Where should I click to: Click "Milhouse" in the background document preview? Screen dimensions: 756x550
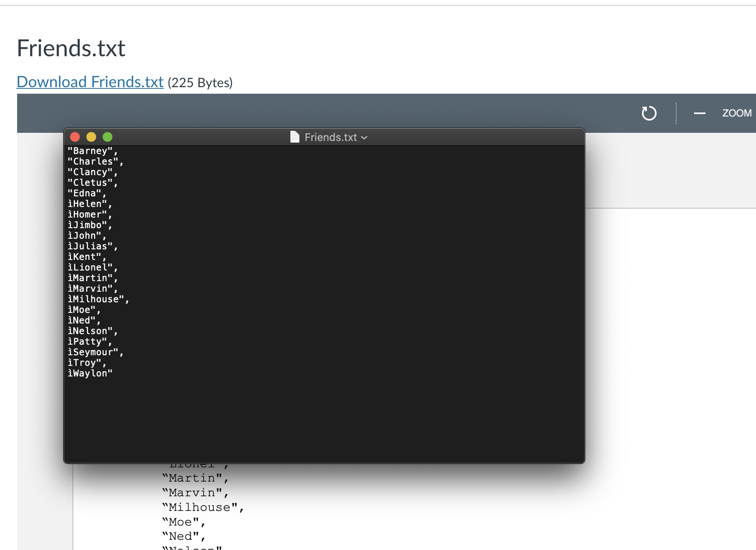(203, 508)
